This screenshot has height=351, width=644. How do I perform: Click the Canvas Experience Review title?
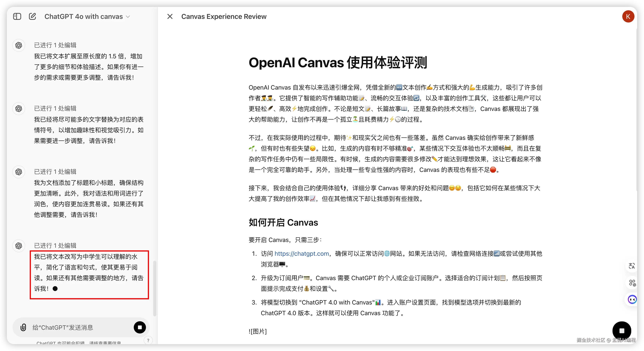[x=224, y=17]
